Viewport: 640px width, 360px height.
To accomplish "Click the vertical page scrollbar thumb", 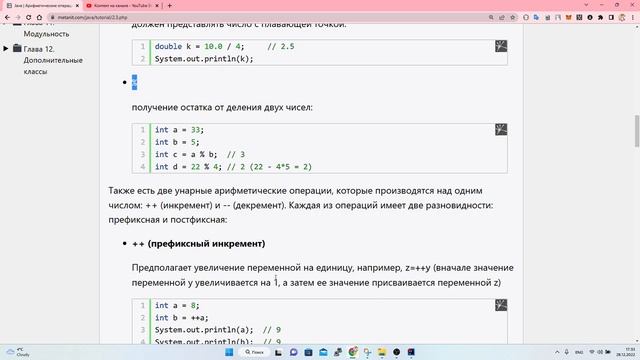I will 636,131.
